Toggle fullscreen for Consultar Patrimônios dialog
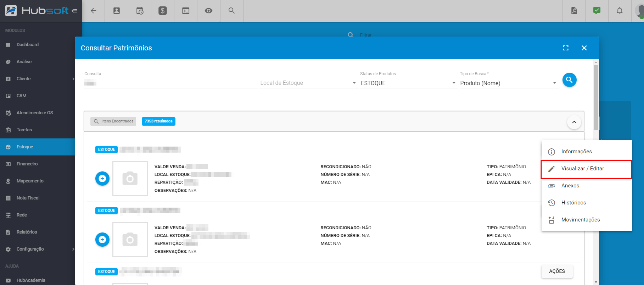644x285 pixels. click(566, 48)
